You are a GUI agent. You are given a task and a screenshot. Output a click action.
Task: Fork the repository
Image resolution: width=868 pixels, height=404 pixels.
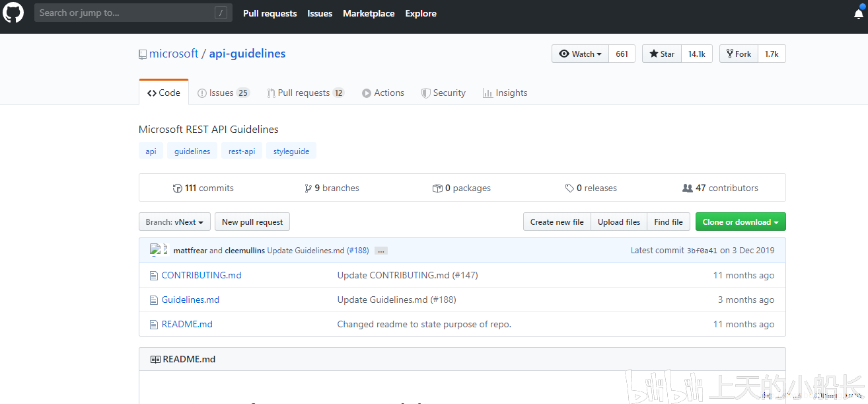click(739, 54)
